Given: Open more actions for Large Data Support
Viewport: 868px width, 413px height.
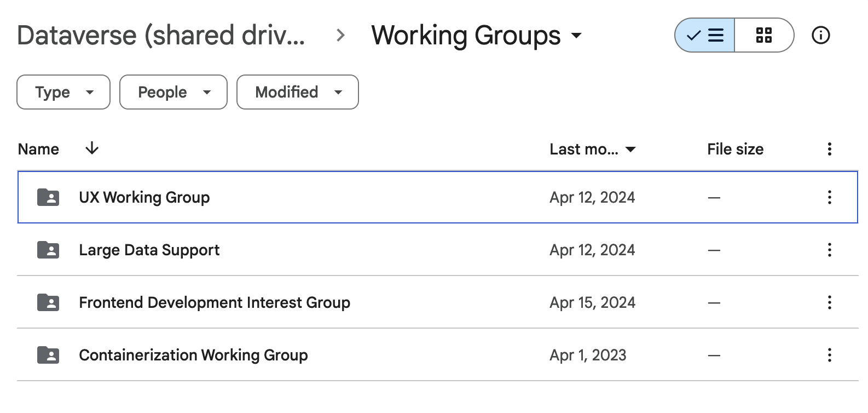Looking at the screenshot, I should coord(830,250).
